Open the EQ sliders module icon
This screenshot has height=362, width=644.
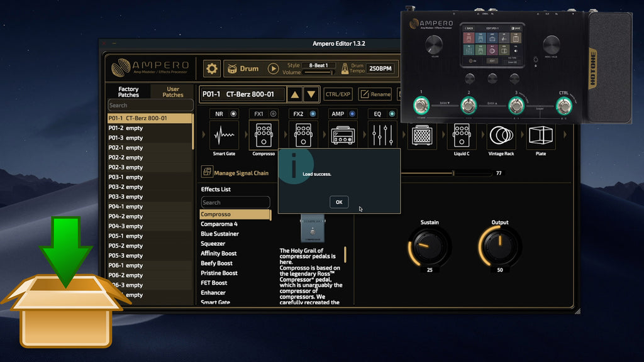pyautogui.click(x=379, y=136)
